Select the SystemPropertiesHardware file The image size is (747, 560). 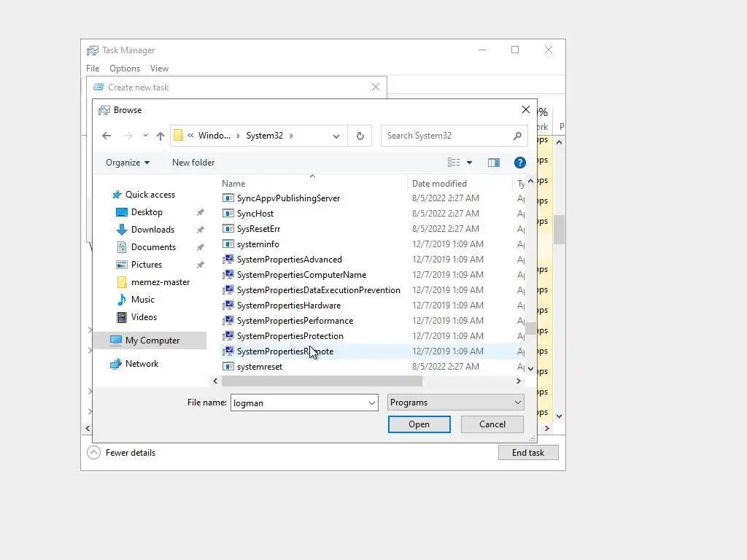(289, 306)
